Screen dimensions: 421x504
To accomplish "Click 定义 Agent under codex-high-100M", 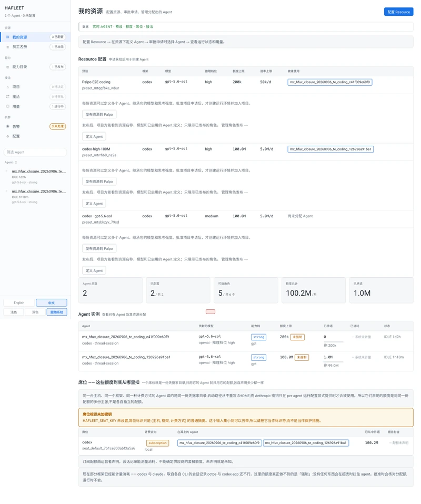I will click(94, 204).
